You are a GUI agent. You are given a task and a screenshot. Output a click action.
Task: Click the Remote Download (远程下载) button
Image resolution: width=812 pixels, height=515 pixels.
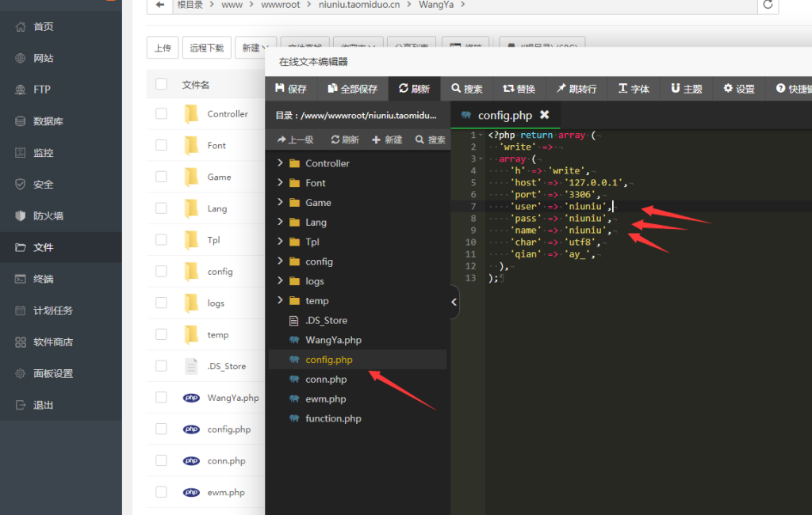207,48
